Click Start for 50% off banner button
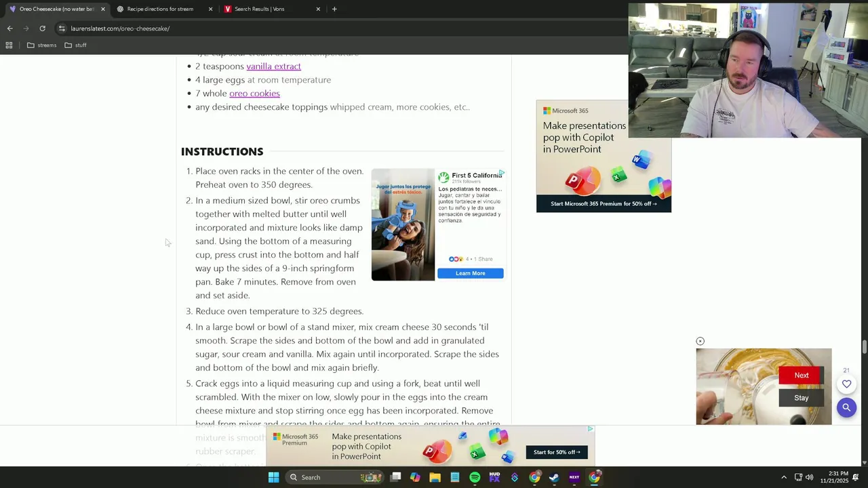868x488 pixels. point(557,452)
